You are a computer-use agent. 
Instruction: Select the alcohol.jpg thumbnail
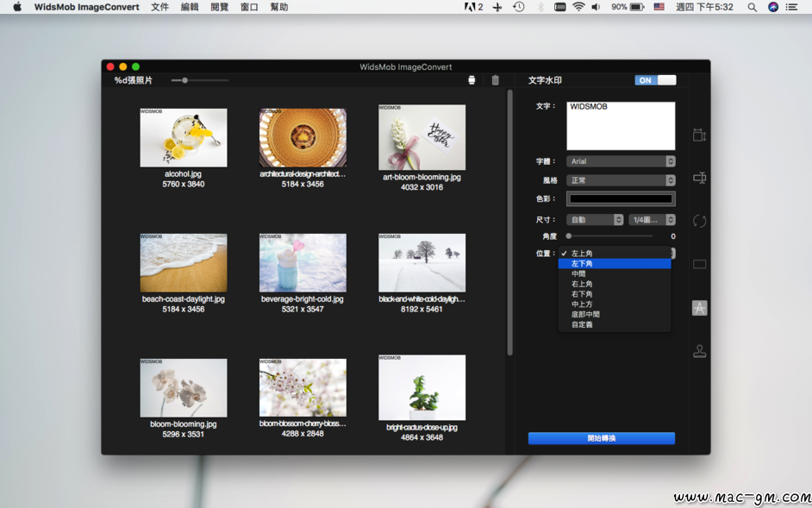point(184,138)
